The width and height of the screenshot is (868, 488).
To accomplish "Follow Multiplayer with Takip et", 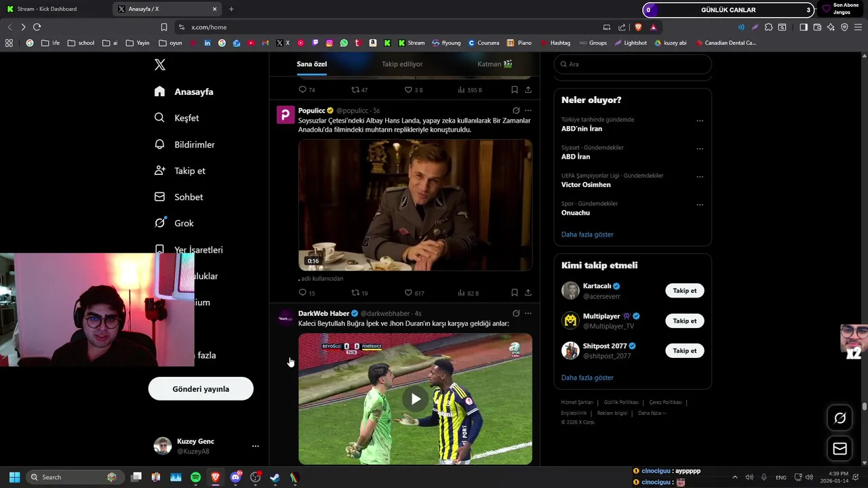I will pos(685,321).
